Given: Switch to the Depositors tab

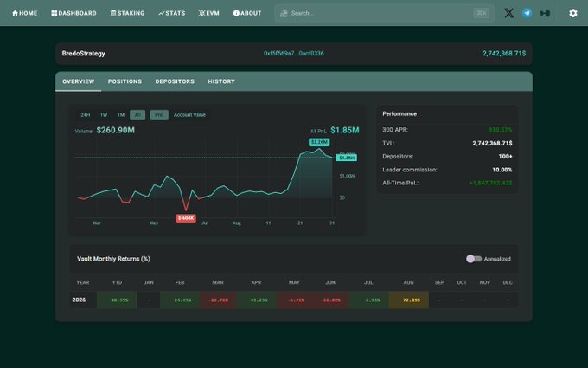Looking at the screenshot, I should pyautogui.click(x=175, y=81).
